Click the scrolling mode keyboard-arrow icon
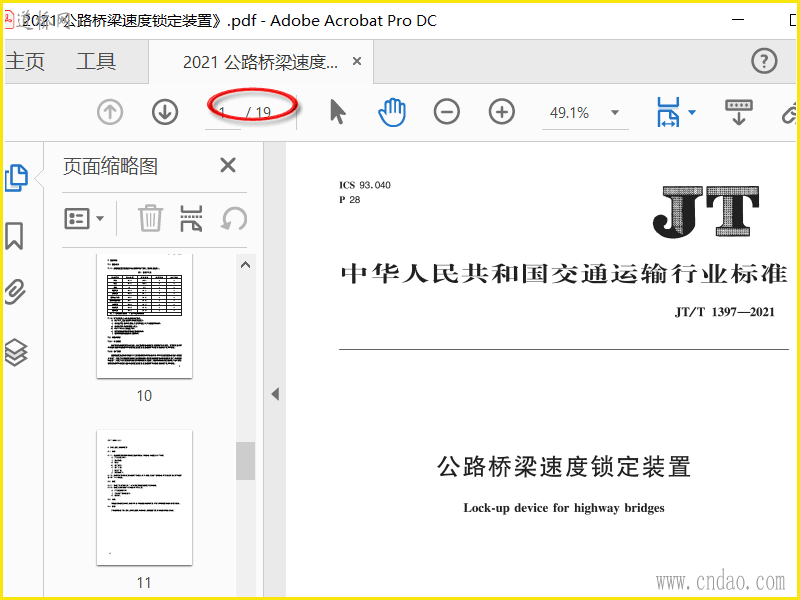 (739, 112)
